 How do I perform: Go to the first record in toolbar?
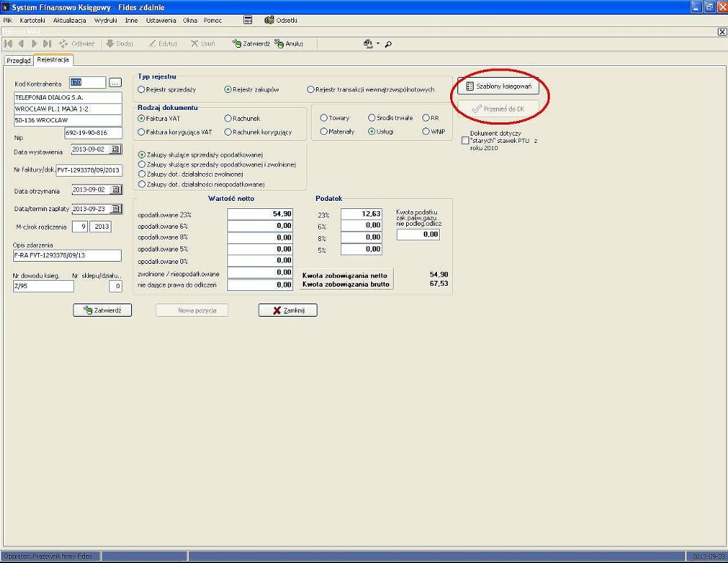(8, 44)
